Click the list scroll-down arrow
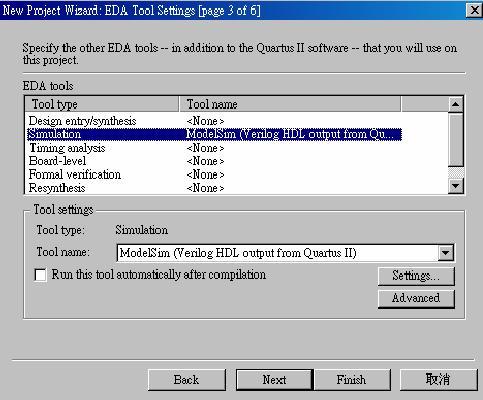This screenshot has height=400, width=483. (x=455, y=186)
